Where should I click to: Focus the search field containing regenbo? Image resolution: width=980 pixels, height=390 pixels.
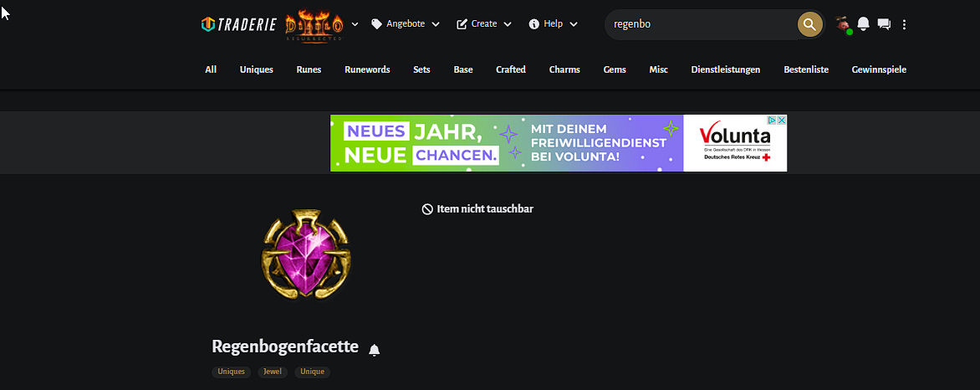pyautogui.click(x=702, y=24)
